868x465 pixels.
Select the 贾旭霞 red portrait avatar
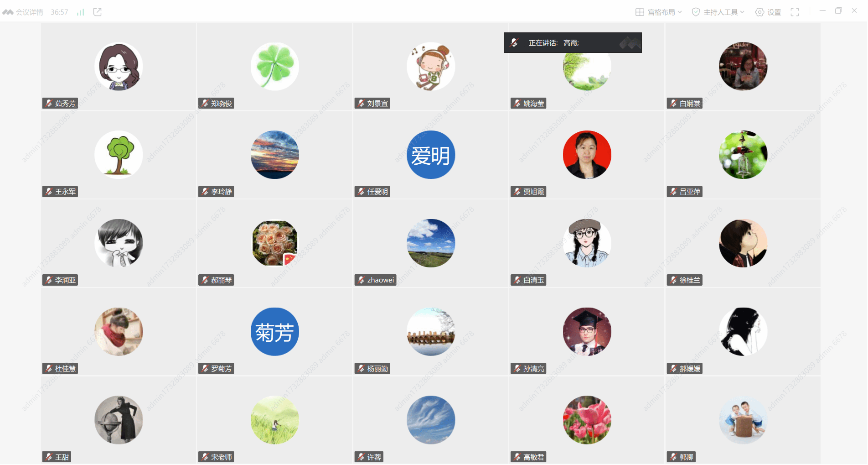coord(587,155)
